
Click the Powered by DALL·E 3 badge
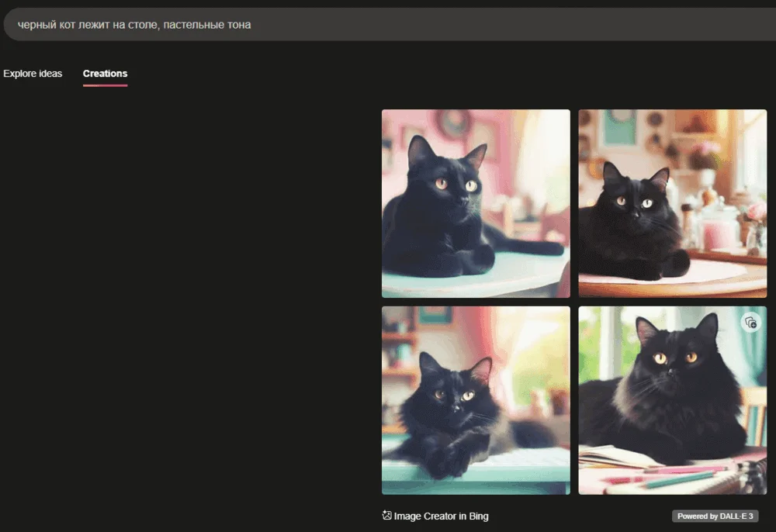point(715,516)
